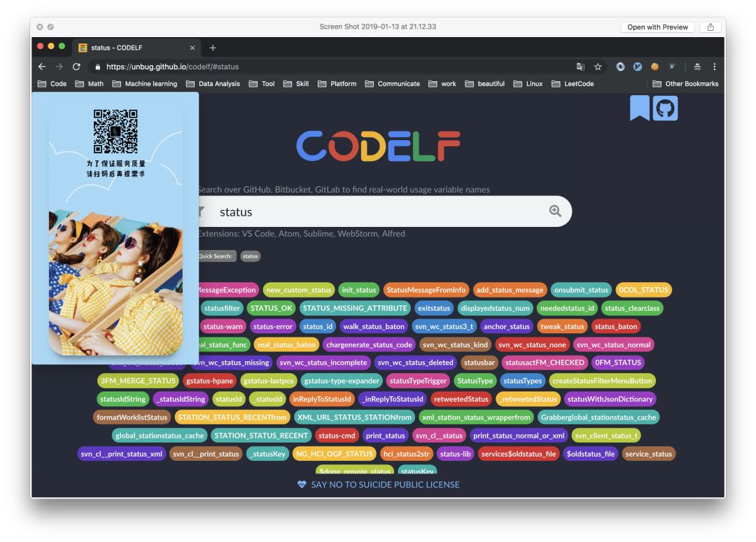Click the tweak_status tag

pyautogui.click(x=562, y=326)
